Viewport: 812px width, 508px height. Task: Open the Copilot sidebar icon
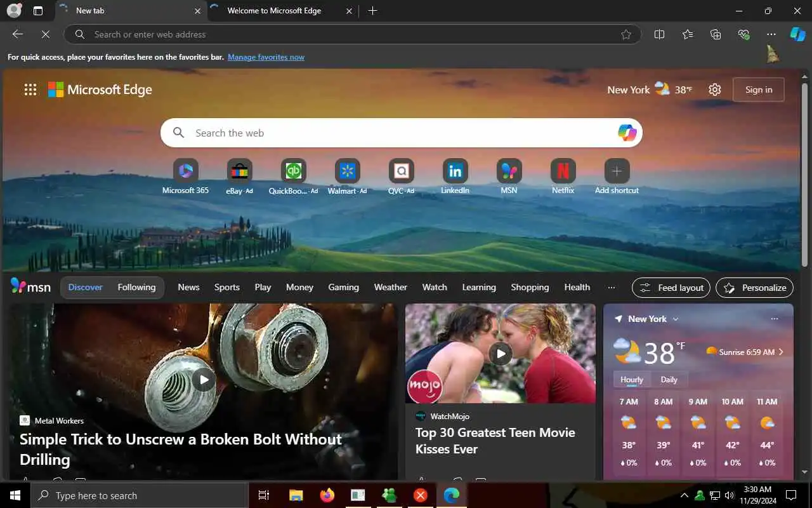coord(797,34)
